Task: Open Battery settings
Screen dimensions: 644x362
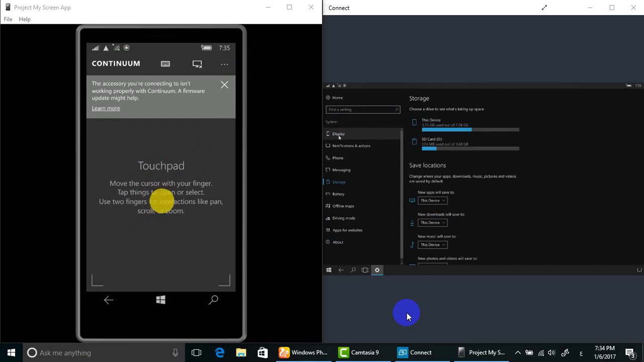Action: (362, 194)
